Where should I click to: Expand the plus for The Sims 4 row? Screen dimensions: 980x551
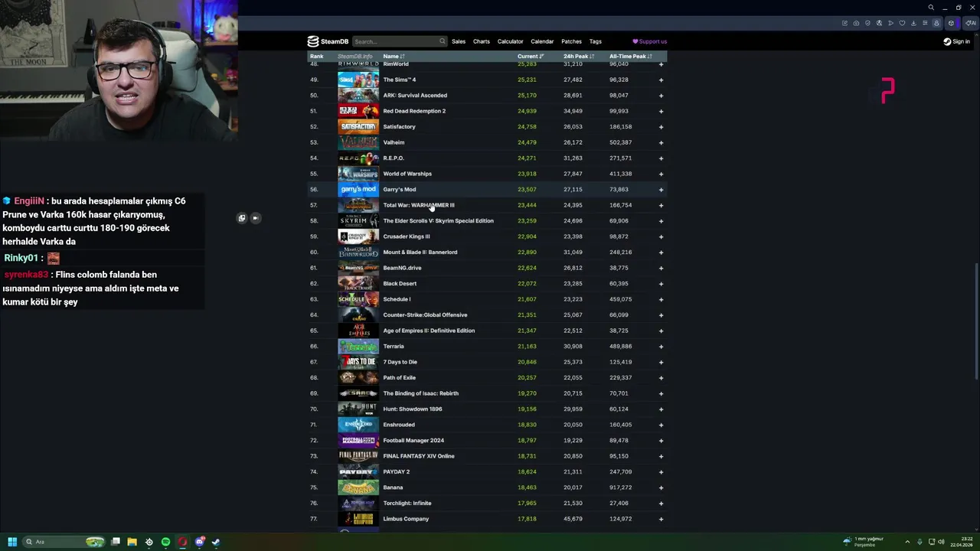tap(661, 80)
